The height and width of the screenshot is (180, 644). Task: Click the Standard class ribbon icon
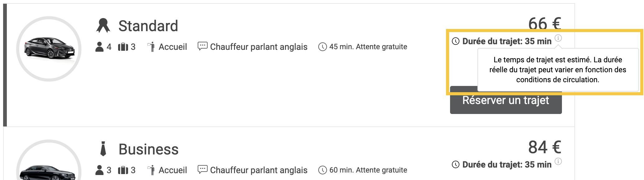click(103, 26)
